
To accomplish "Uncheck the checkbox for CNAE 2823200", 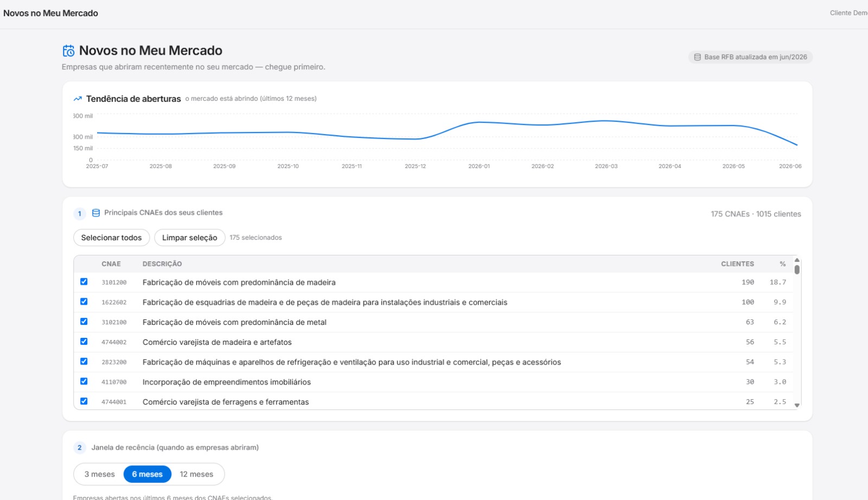I will coord(84,361).
